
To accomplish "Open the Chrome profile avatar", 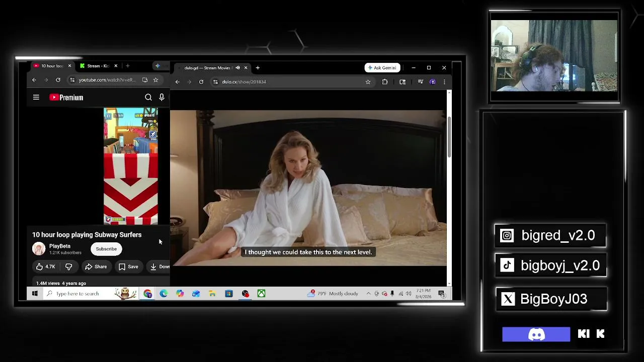I will (x=433, y=82).
